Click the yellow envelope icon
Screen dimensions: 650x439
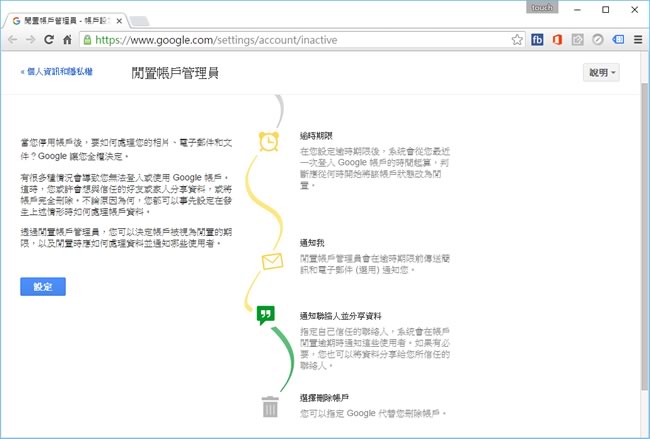(272, 262)
